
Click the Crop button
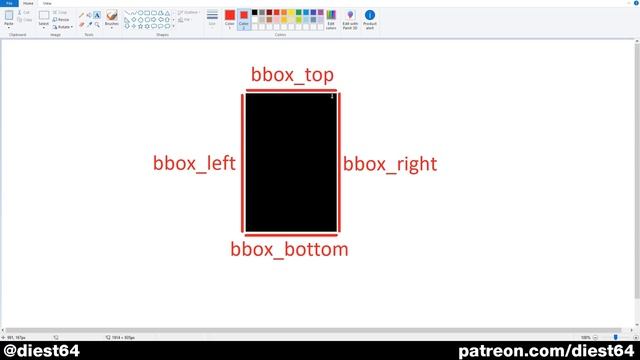pos(60,13)
